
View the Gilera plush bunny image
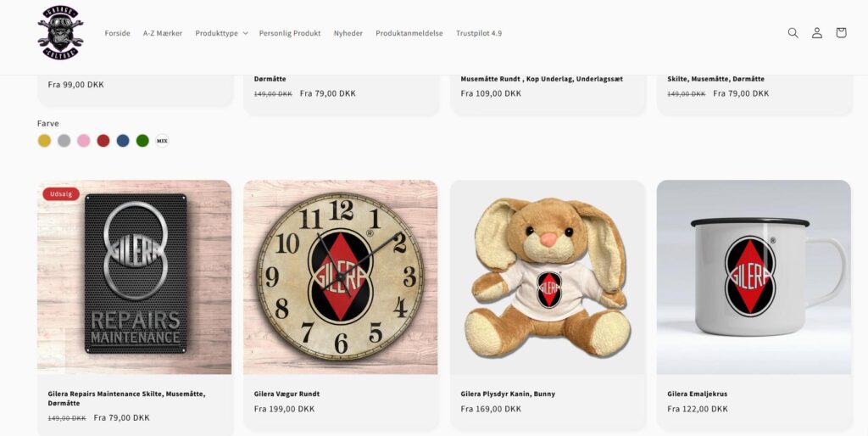[548, 277]
